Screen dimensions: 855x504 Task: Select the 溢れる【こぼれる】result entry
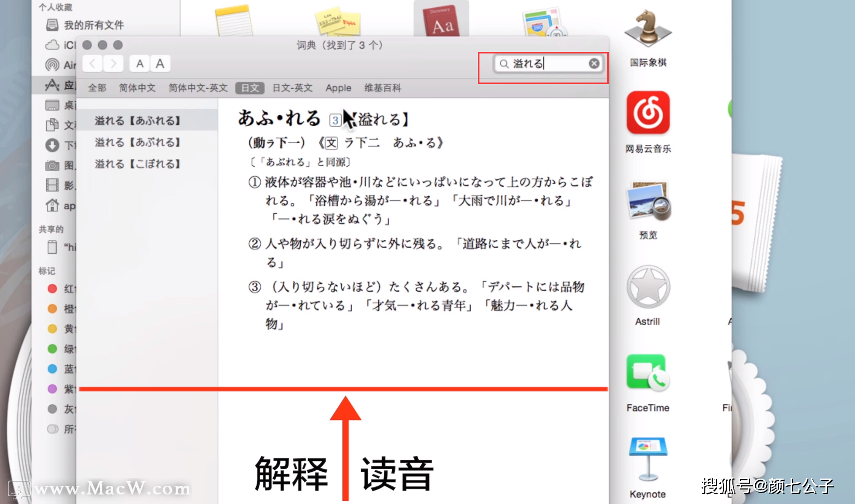point(138,164)
